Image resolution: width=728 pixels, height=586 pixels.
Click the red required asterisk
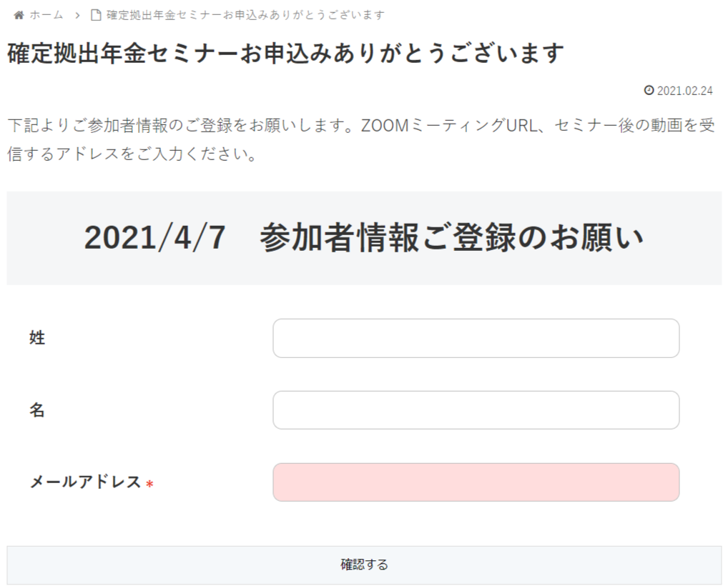pos(149,484)
